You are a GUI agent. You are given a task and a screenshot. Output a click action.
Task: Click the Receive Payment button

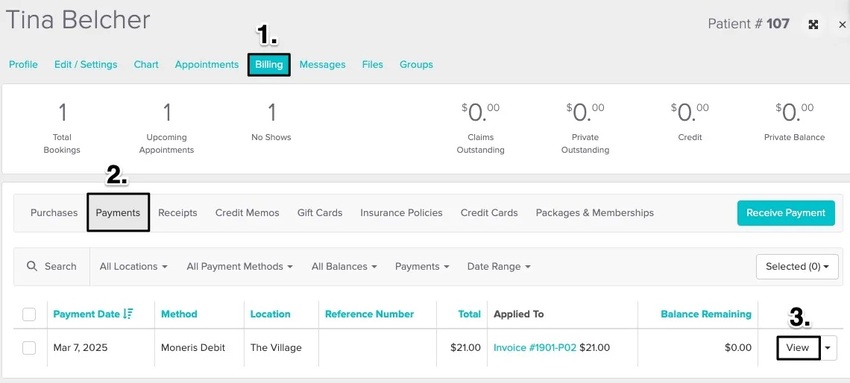pyautogui.click(x=786, y=213)
